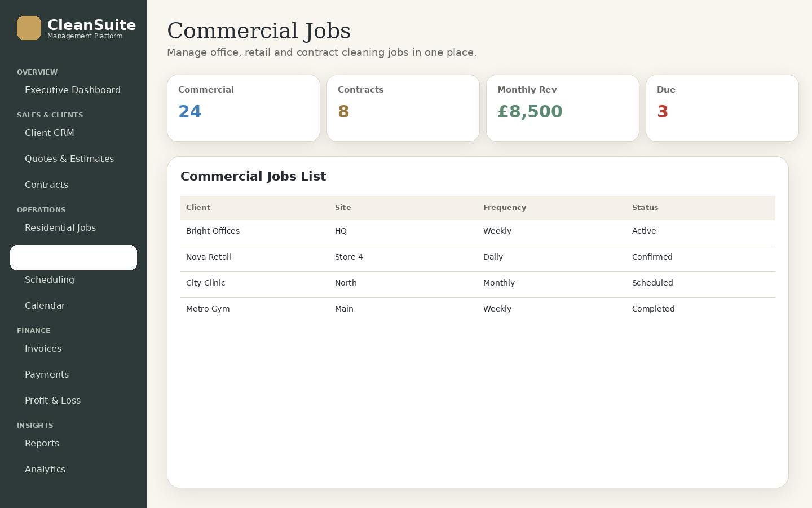Click the Due jobs stat card
The width and height of the screenshot is (812, 508).
tap(722, 108)
